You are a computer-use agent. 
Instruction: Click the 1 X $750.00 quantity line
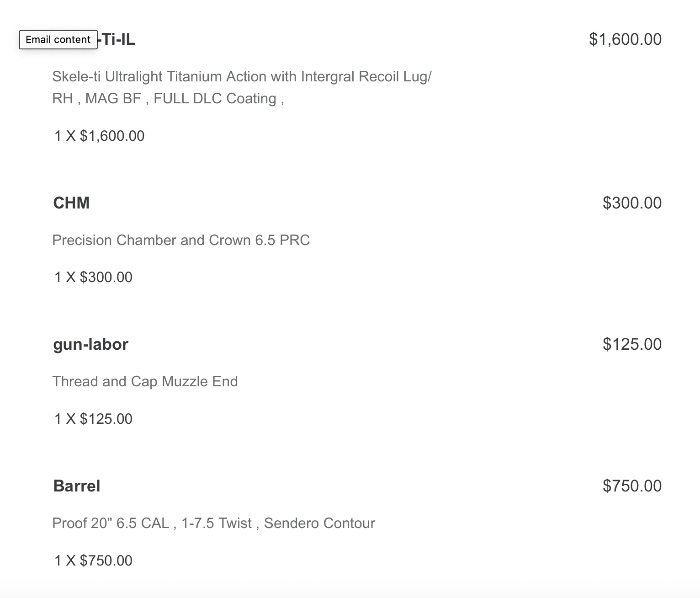coord(93,561)
